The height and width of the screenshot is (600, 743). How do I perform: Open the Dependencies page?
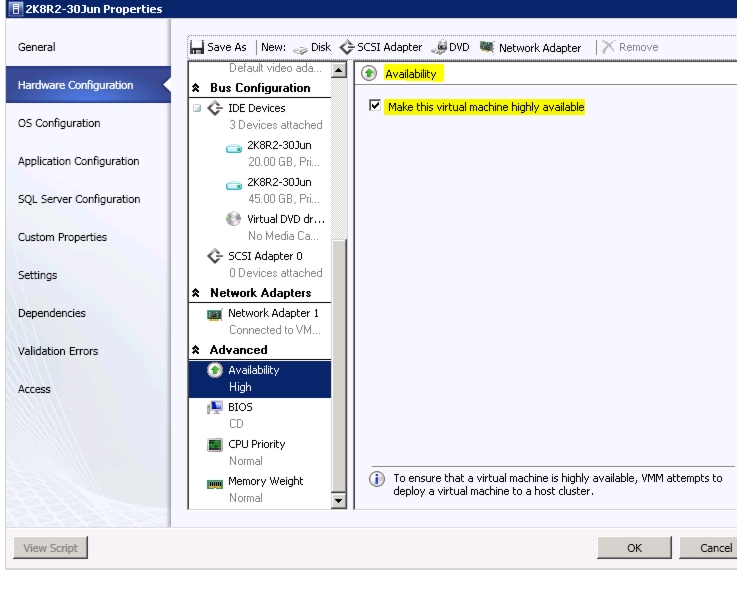pyautogui.click(x=52, y=313)
